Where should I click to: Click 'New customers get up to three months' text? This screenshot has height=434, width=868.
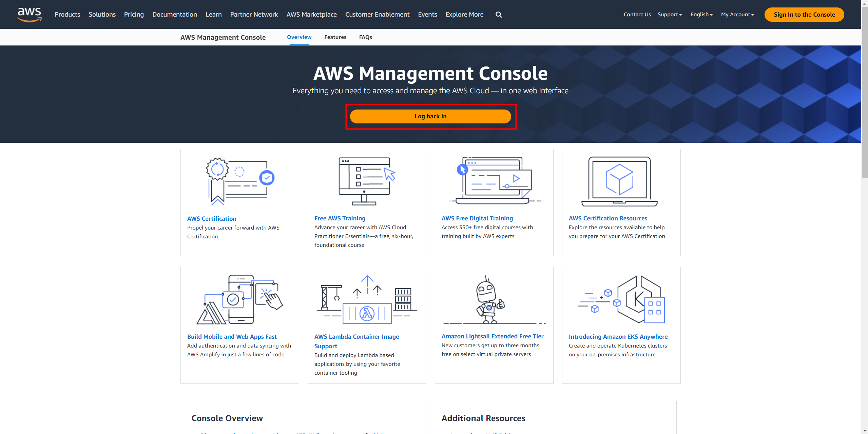pyautogui.click(x=490, y=350)
